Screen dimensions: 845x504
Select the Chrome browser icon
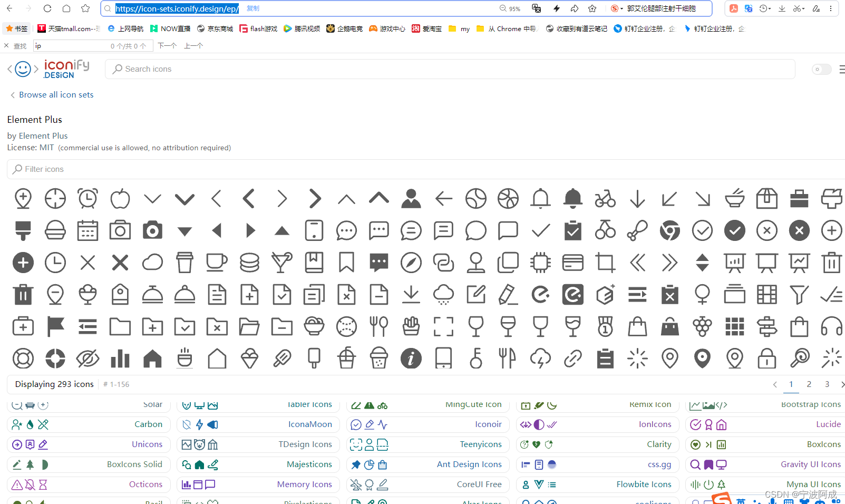pyautogui.click(x=670, y=231)
